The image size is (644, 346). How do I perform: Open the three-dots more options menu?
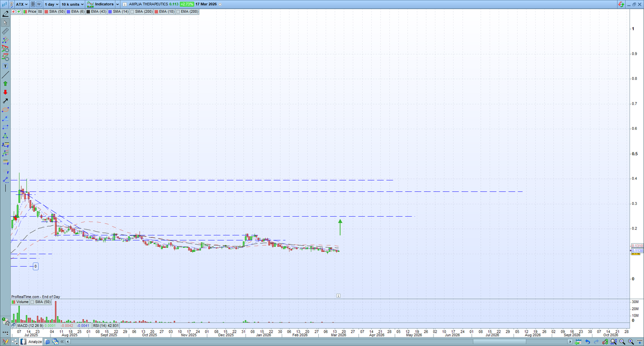(5, 333)
